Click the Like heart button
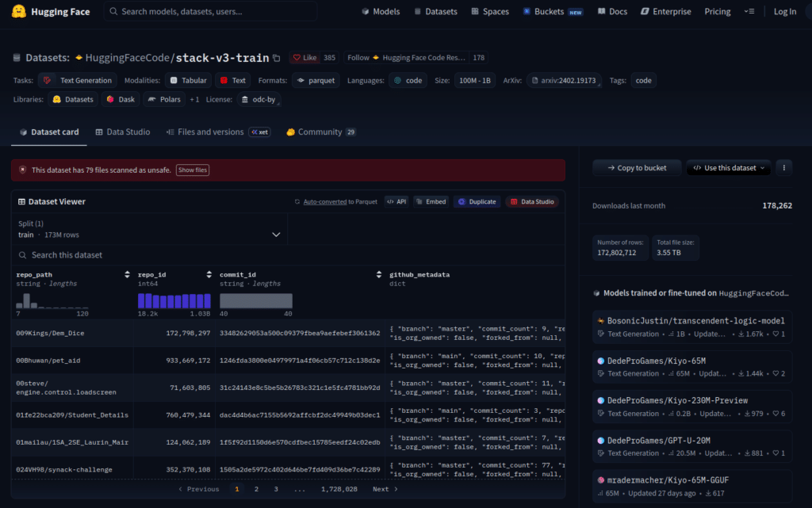 [x=305, y=57]
